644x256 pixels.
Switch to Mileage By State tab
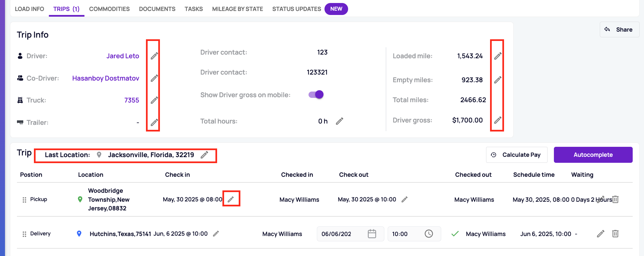(x=237, y=9)
